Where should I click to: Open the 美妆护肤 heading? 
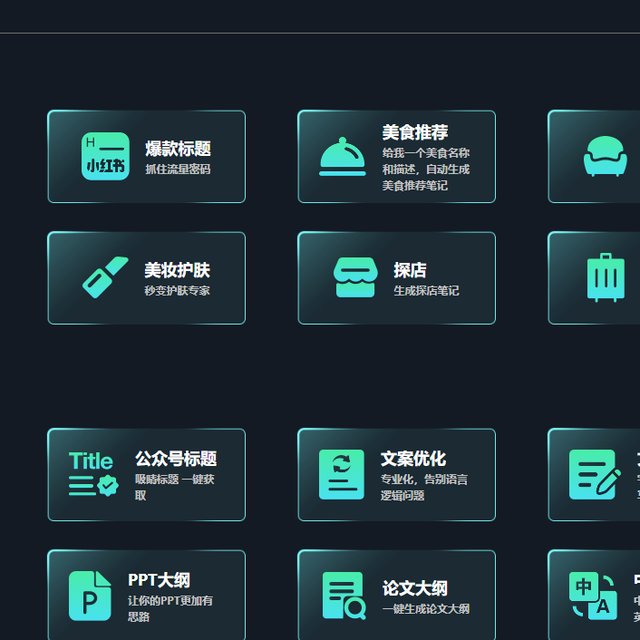coord(177,270)
